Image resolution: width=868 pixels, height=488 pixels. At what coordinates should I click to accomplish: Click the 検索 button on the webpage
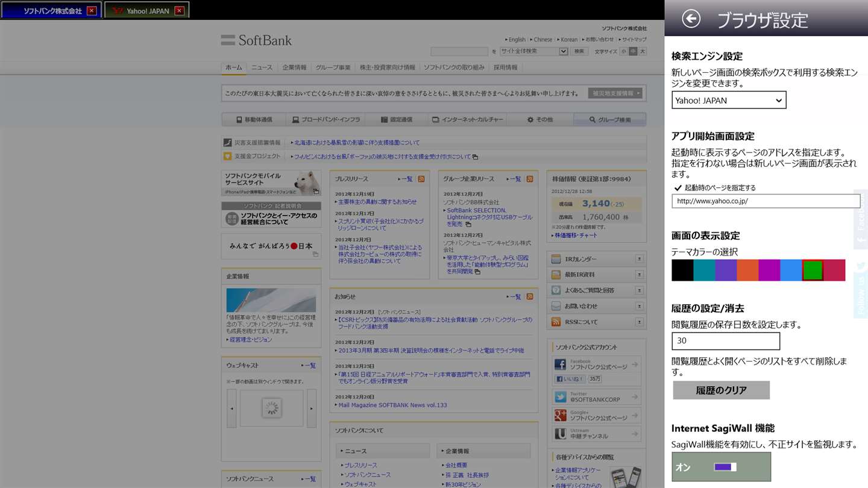coord(579,51)
